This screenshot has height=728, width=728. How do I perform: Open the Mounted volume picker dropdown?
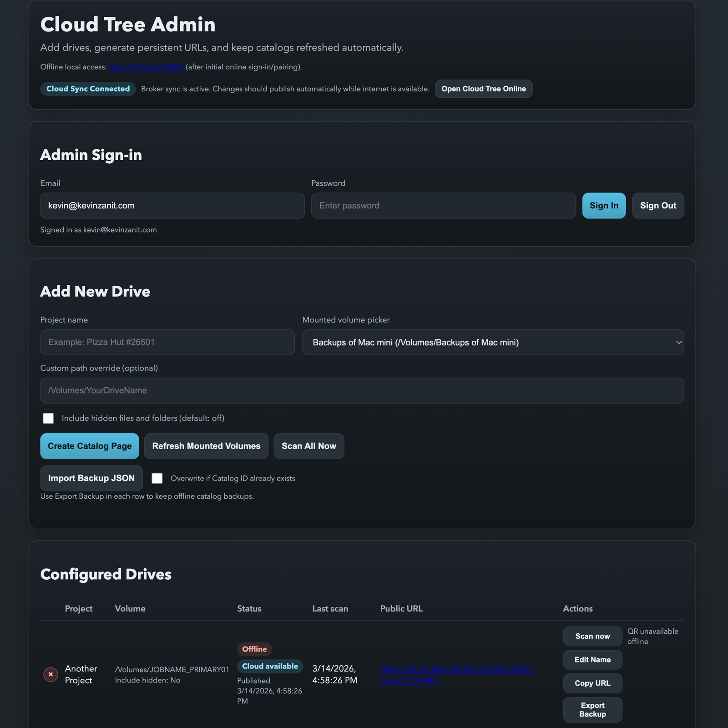[x=493, y=342]
